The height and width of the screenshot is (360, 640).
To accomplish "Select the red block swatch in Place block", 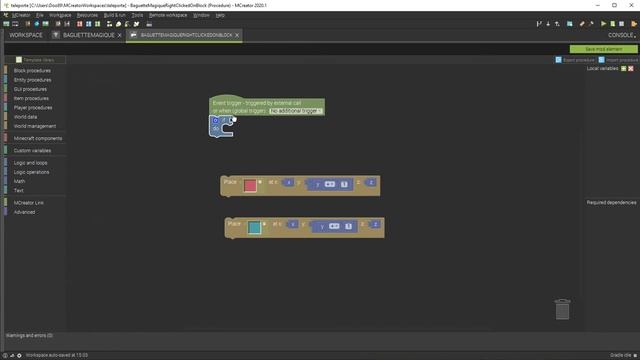I will pos(250,186).
